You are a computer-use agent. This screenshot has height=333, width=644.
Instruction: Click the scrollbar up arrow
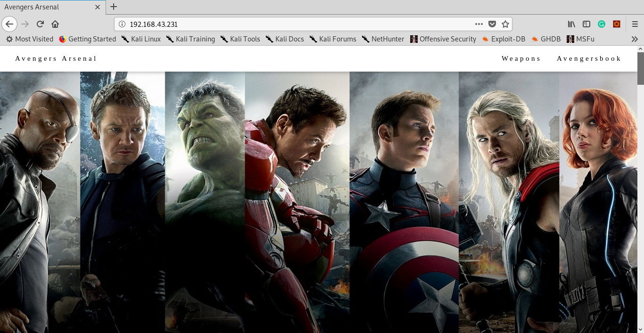tap(641, 49)
